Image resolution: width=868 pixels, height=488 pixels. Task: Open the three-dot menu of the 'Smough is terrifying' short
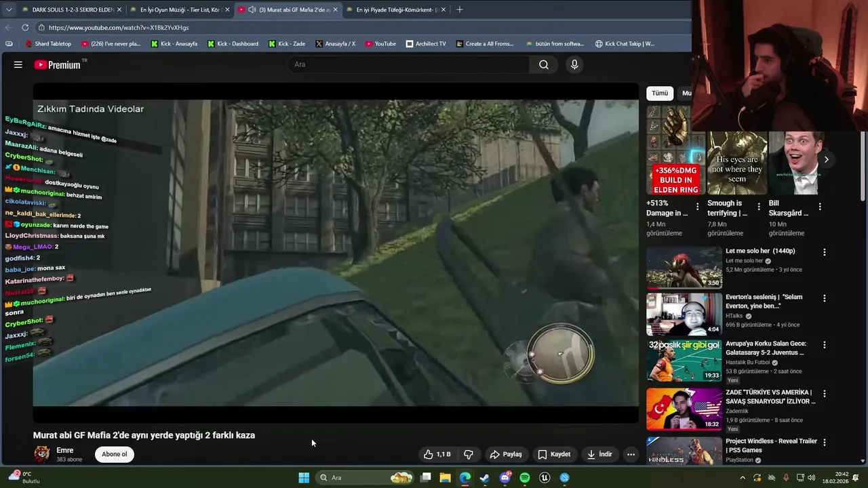[x=759, y=207]
